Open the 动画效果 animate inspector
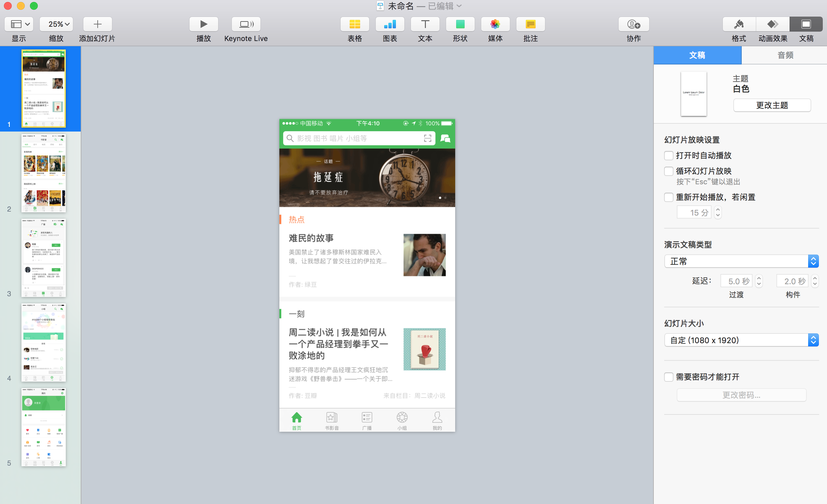827x504 pixels. click(773, 24)
